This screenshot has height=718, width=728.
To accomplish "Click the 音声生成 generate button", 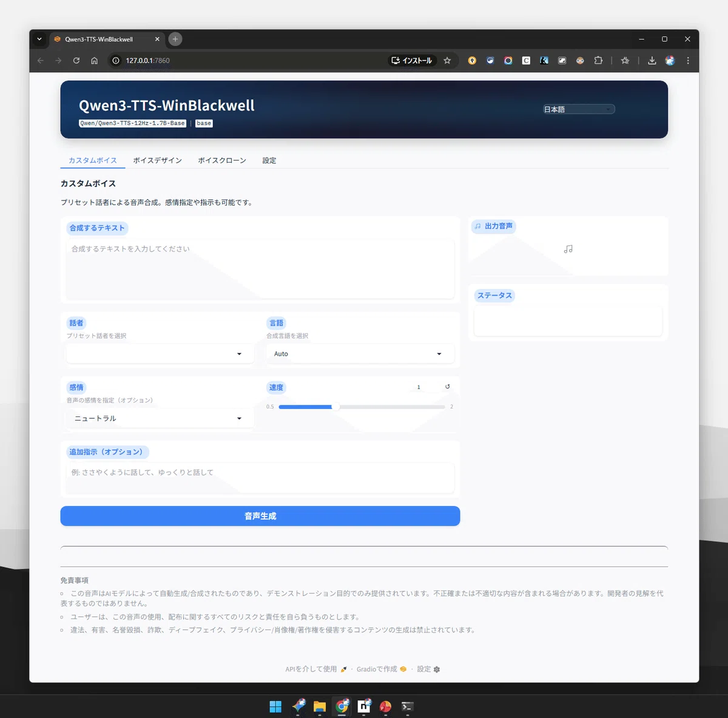I will (260, 516).
